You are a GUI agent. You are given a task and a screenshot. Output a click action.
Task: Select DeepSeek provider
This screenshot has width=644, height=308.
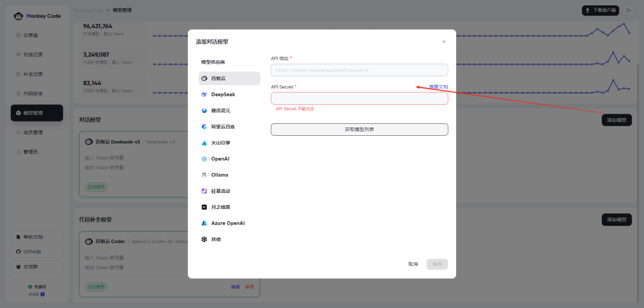pos(229,94)
